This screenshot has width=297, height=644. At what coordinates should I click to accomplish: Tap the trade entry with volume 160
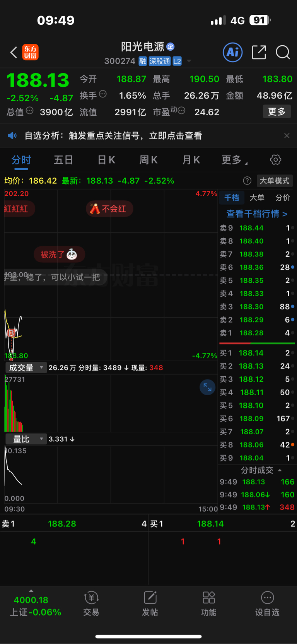(257, 495)
